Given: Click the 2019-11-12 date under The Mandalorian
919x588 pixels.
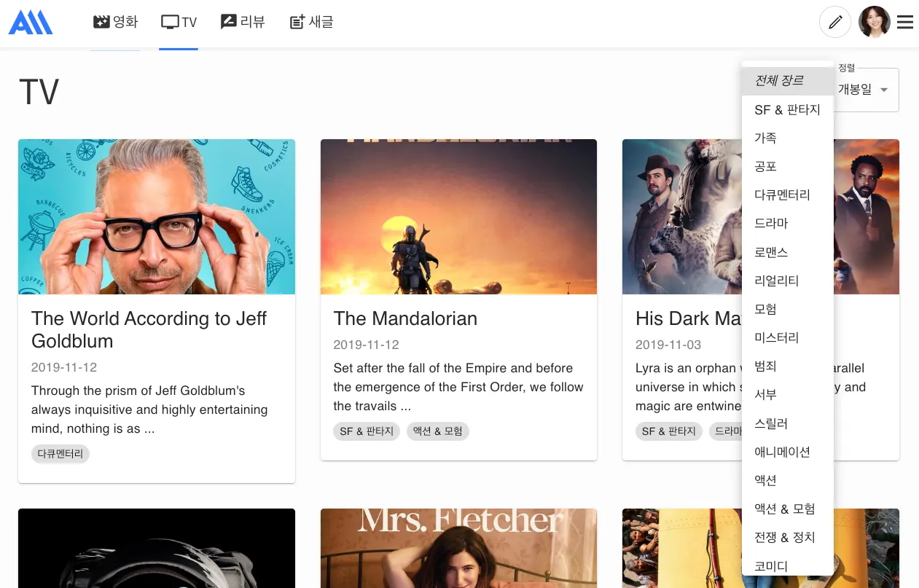Looking at the screenshot, I should pyautogui.click(x=366, y=345).
